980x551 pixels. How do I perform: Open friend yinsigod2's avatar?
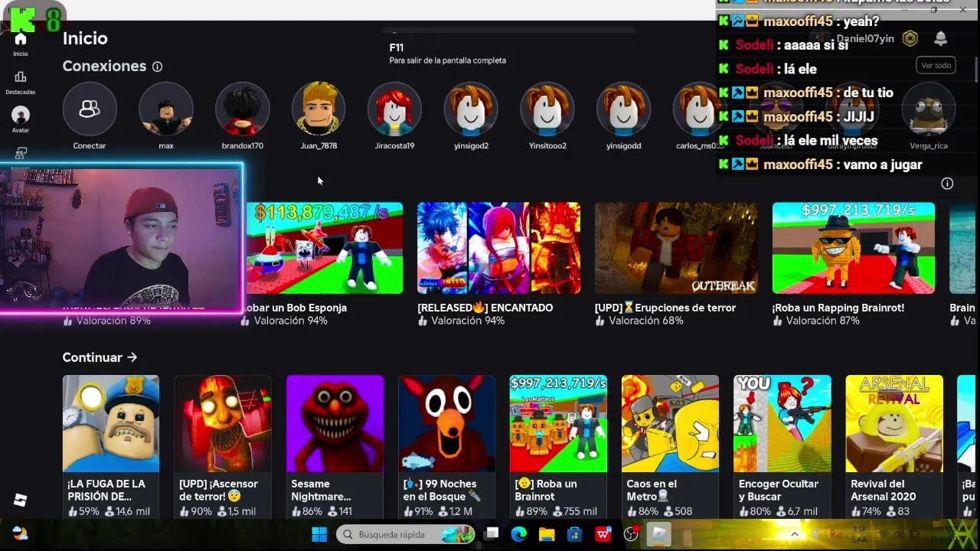471,109
